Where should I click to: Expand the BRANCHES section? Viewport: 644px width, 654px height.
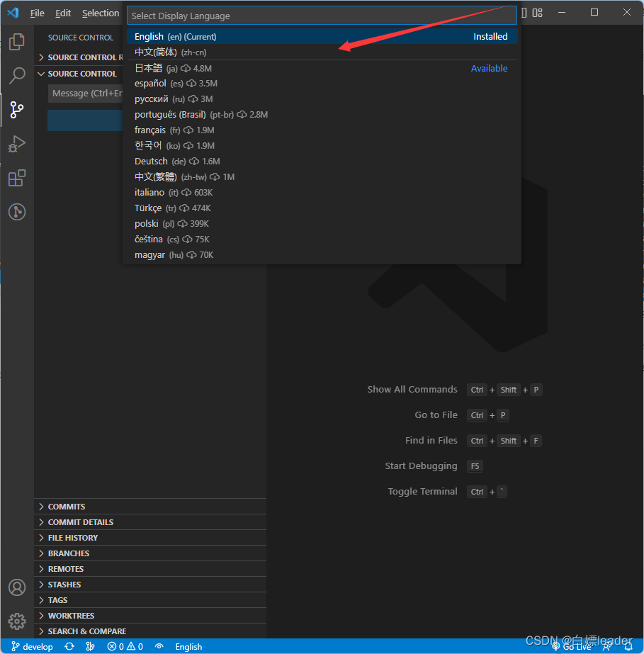click(150, 553)
